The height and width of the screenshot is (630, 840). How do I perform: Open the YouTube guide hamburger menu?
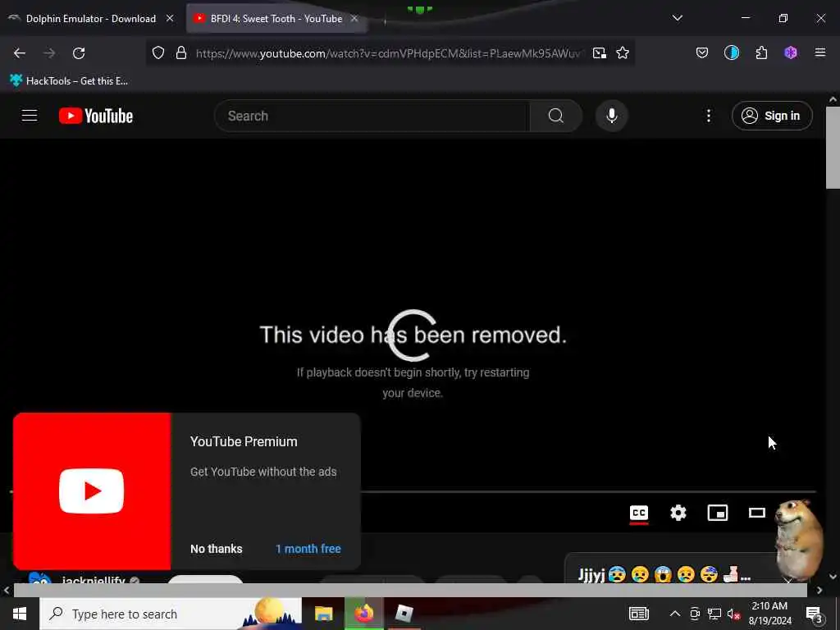30,116
